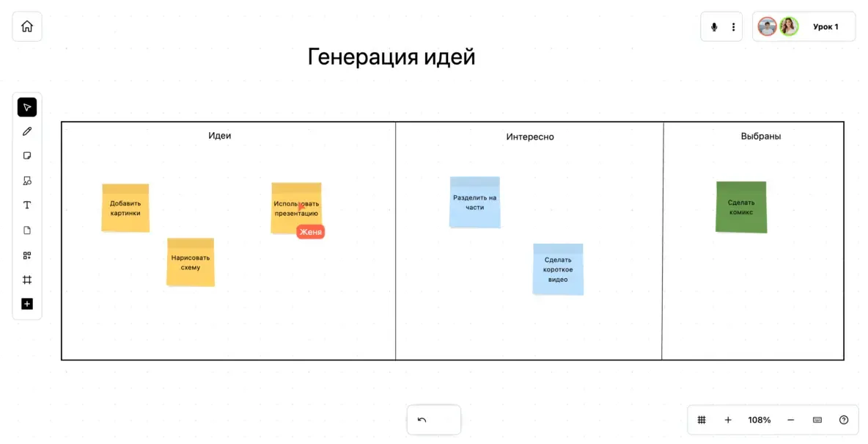Viewport: 868px width, 444px height.
Task: Click a collaborator avatar in the top bar
Action: 767,26
